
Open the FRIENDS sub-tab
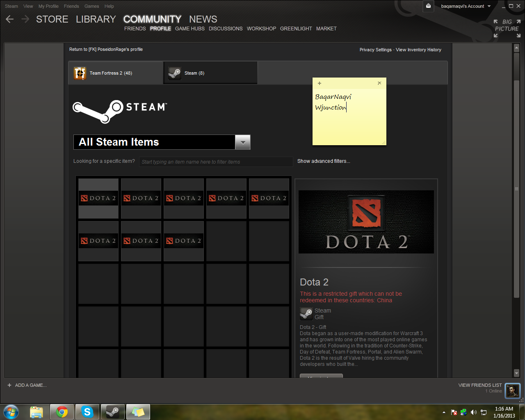tap(135, 29)
